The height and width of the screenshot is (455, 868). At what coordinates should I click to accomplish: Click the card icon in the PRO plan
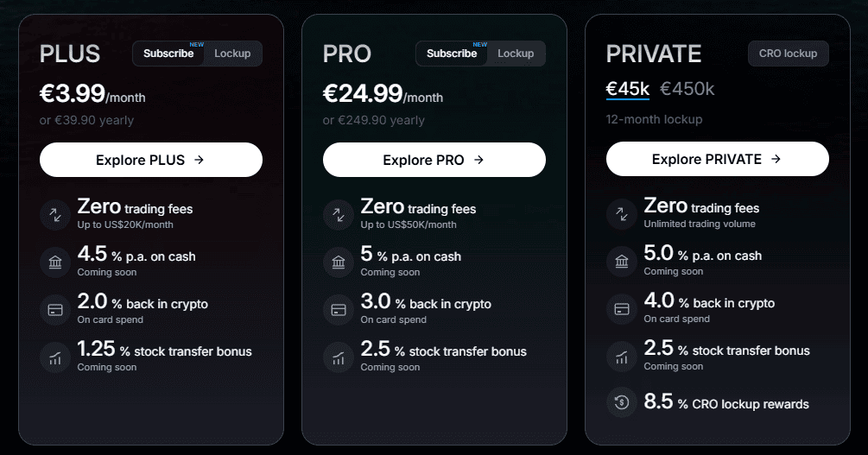tap(339, 310)
